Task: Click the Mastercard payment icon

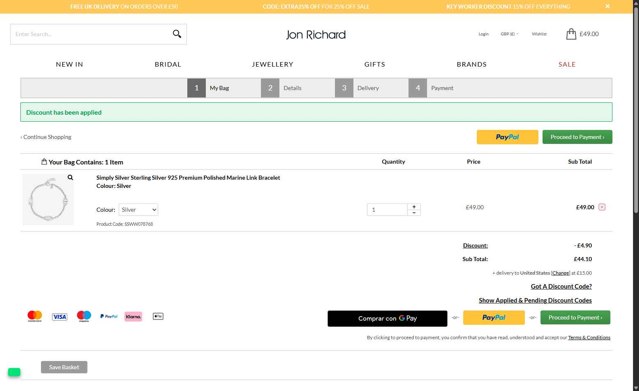Action: coord(35,316)
